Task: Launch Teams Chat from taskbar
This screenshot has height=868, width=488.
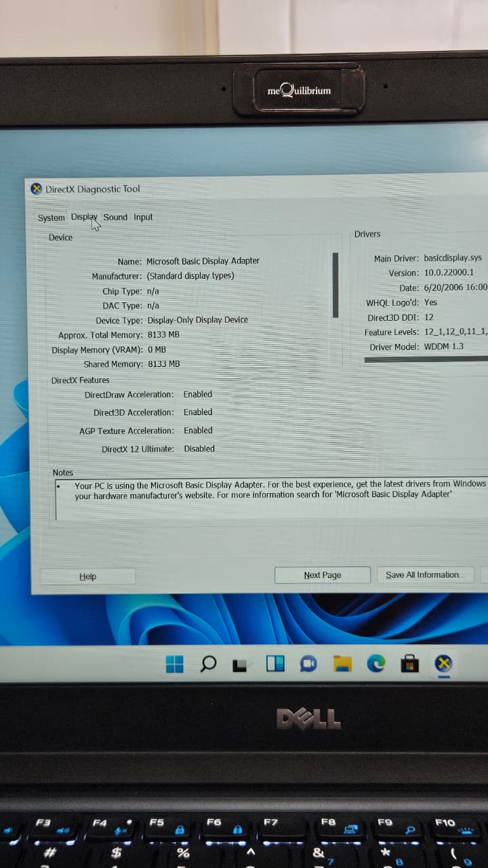Action: pyautogui.click(x=308, y=665)
